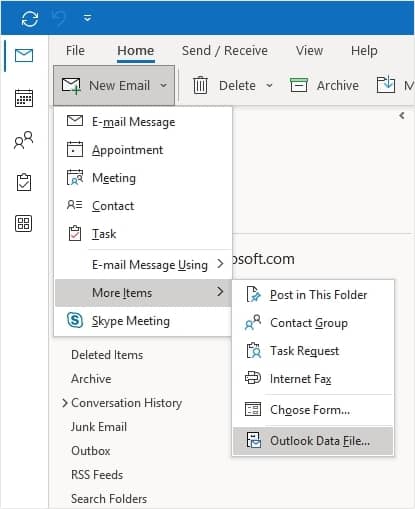Expand the Delete dropdown arrow
This screenshot has height=509, width=415.
269,86
